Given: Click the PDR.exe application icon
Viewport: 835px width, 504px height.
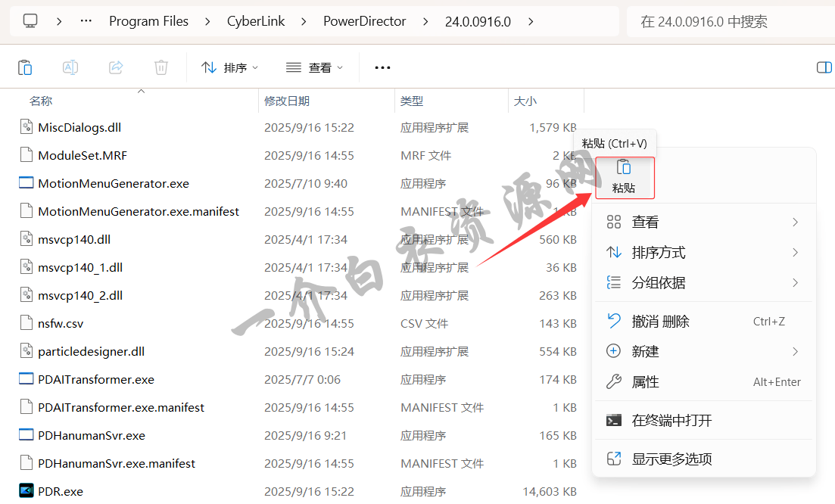Looking at the screenshot, I should (26, 491).
